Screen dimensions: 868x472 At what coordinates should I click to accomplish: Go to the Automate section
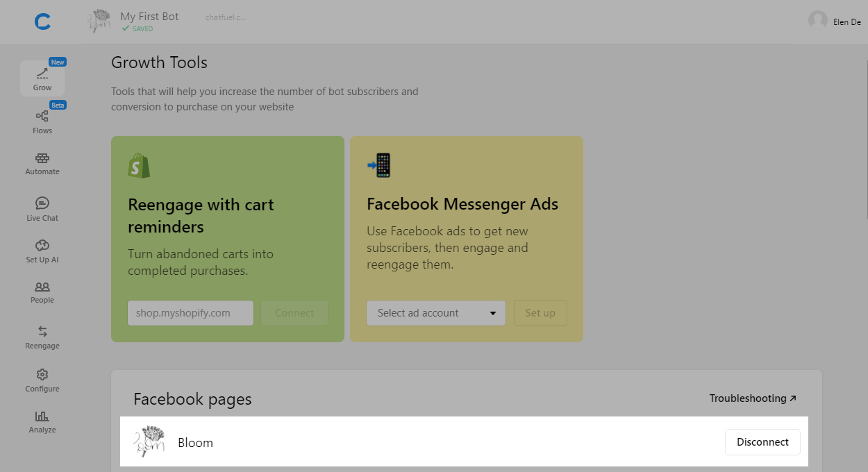pyautogui.click(x=42, y=163)
